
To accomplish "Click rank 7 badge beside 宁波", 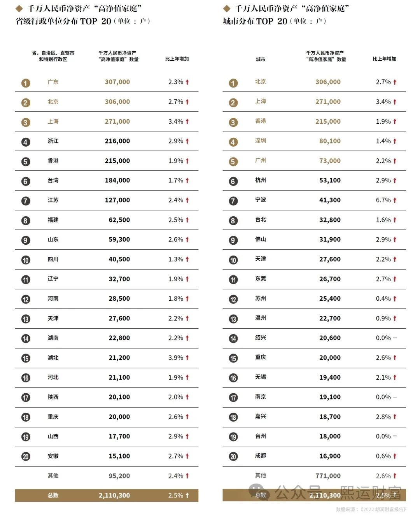I will [x=233, y=201].
